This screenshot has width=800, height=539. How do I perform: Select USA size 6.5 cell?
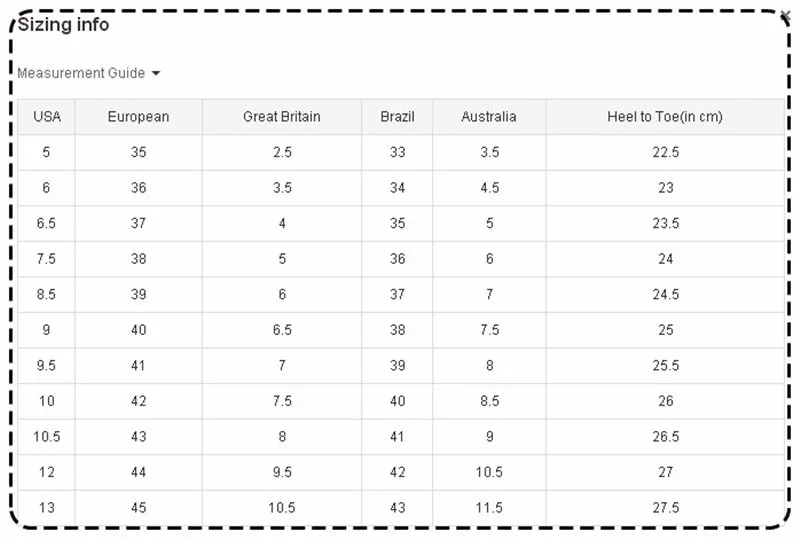[46, 224]
